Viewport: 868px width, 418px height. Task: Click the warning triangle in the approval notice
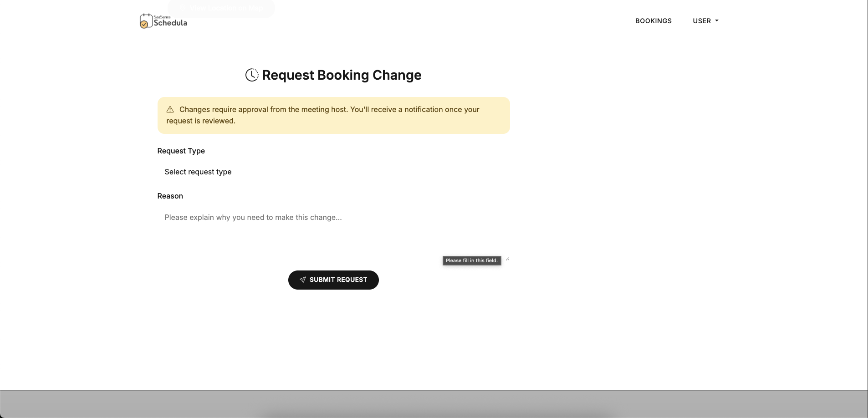click(170, 109)
